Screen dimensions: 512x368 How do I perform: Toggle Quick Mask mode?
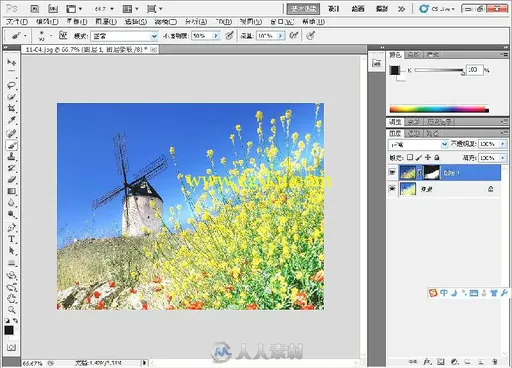coord(11,348)
